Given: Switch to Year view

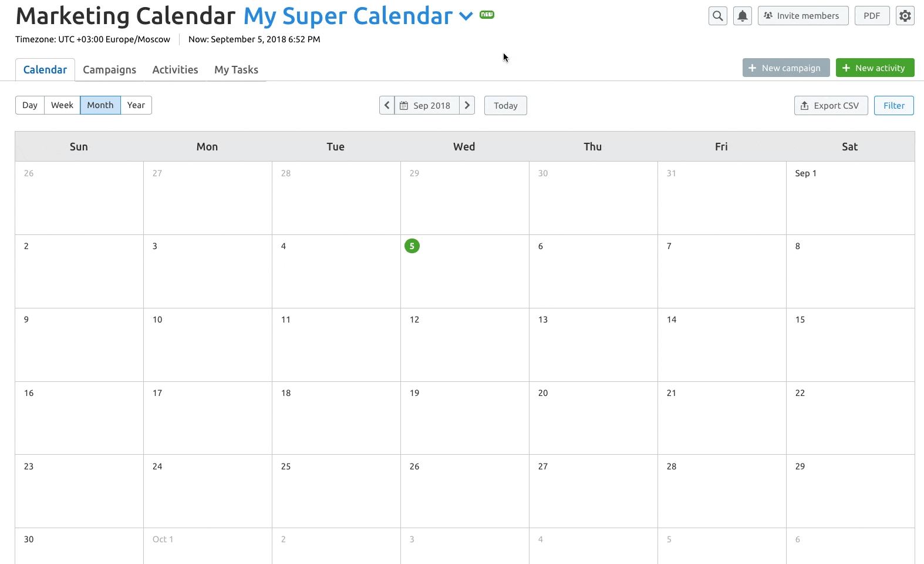Looking at the screenshot, I should (136, 105).
